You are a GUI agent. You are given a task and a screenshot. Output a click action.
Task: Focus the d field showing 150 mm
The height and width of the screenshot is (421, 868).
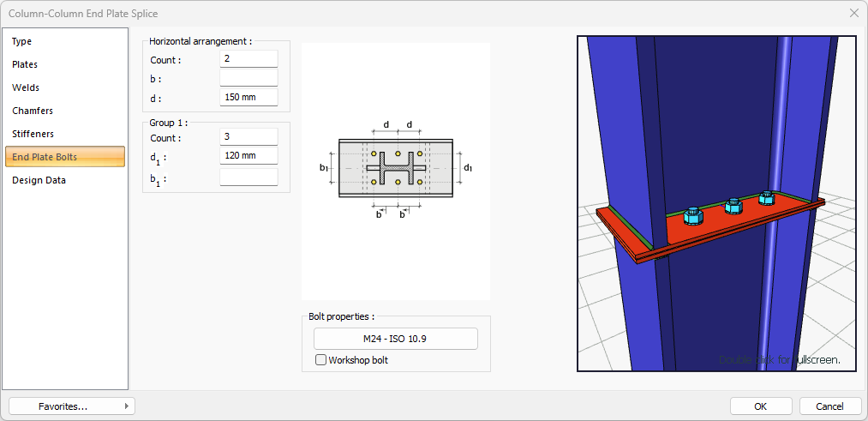coord(248,97)
